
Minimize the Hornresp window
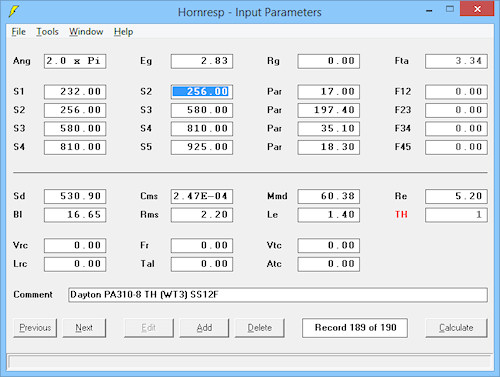[429, 11]
